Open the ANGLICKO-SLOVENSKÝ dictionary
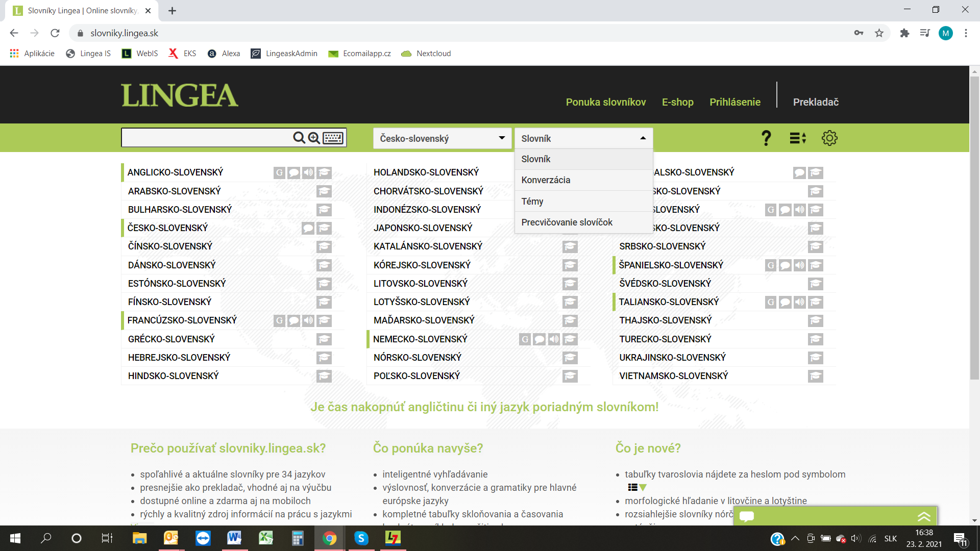 point(175,172)
